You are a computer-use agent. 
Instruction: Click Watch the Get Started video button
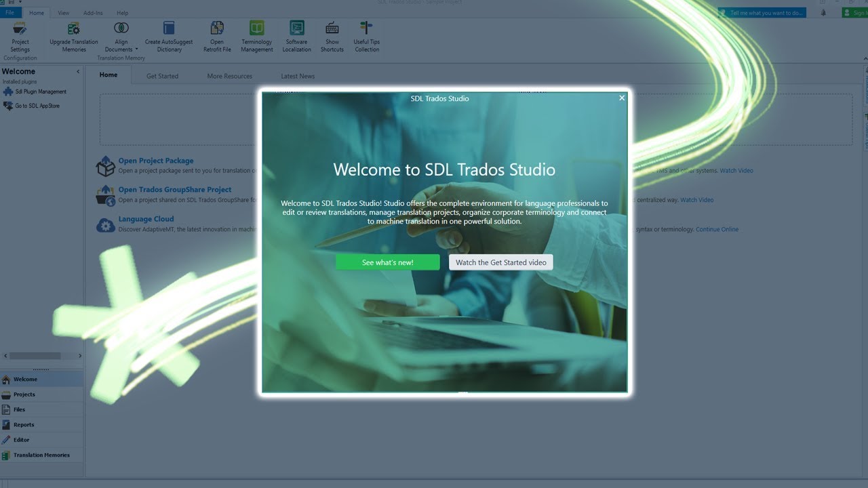[x=500, y=262]
